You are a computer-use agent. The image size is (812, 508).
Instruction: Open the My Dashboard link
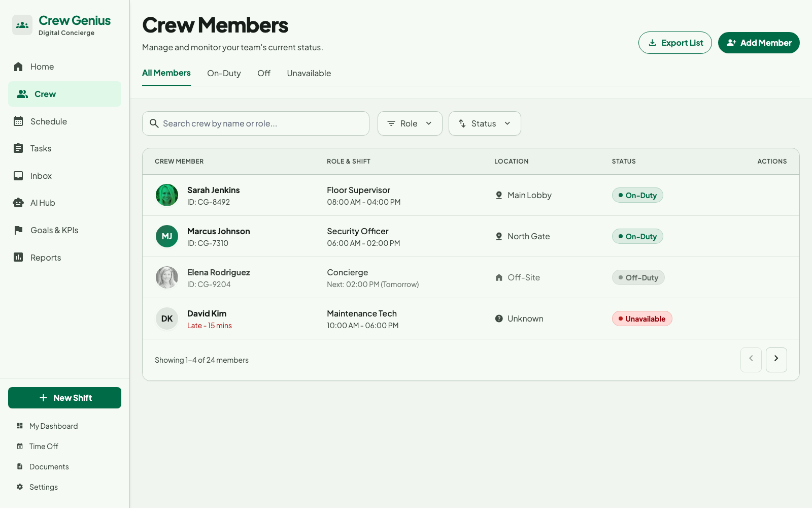64,426
